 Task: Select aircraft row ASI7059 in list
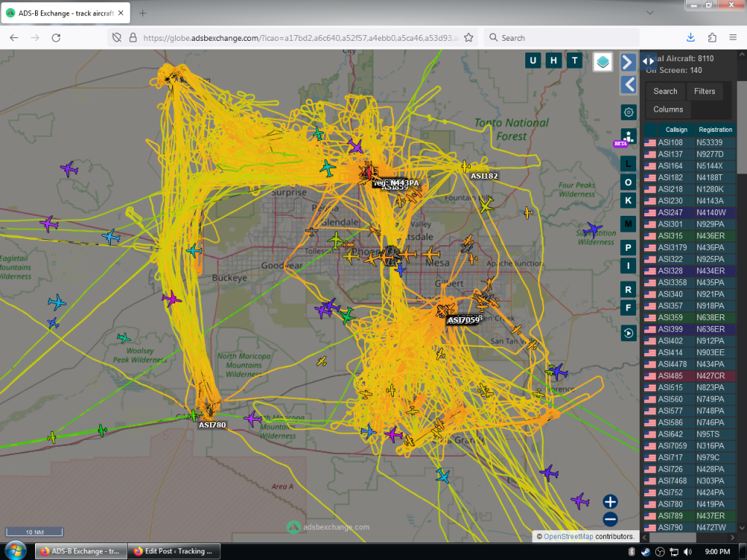coord(689,446)
